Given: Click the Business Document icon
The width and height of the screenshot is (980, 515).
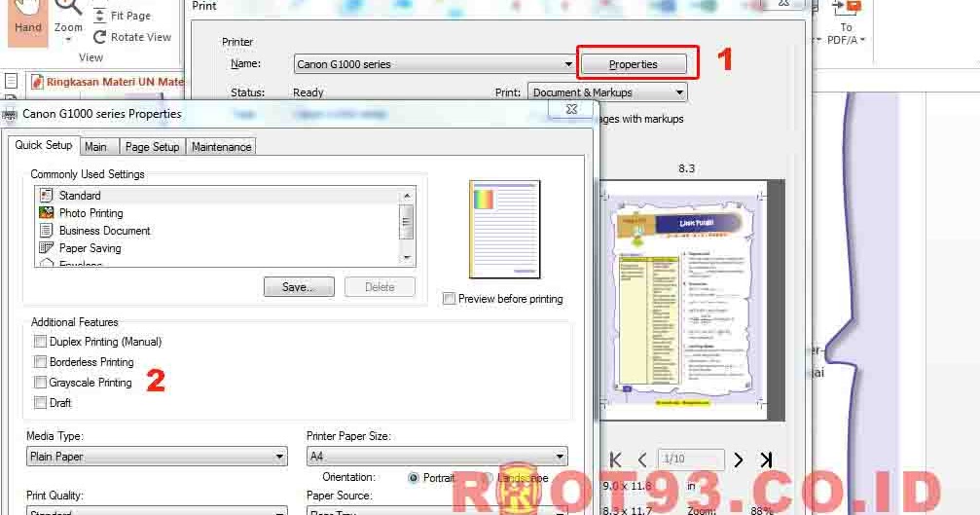Looking at the screenshot, I should (47, 230).
